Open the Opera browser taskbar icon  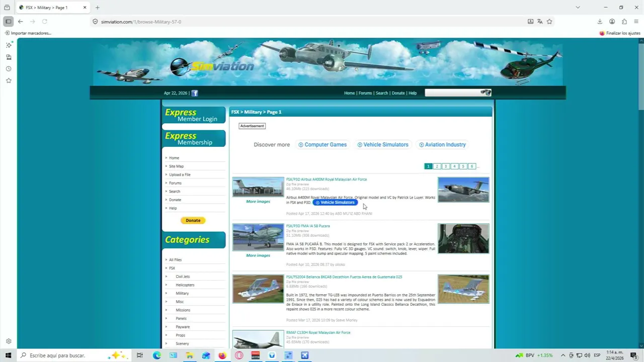[239, 355]
